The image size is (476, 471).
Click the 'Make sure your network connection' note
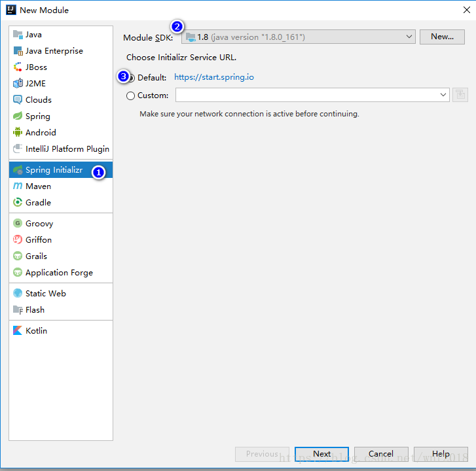tap(249, 114)
